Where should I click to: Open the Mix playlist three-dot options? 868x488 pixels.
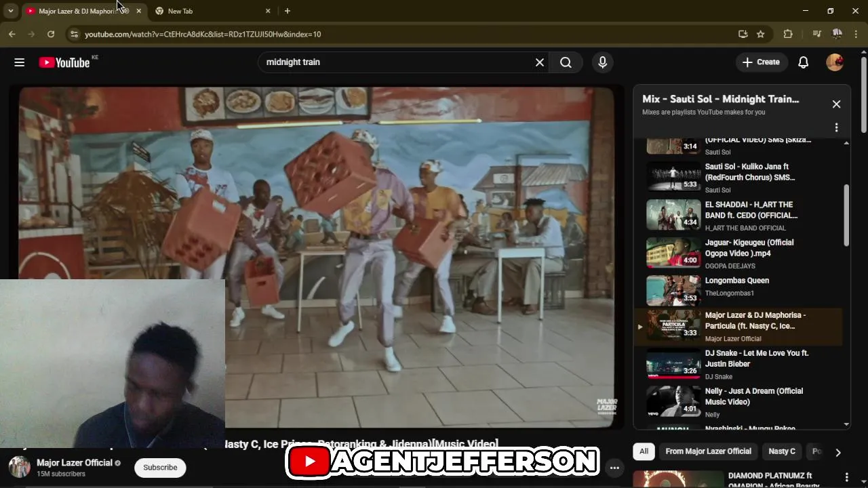tap(836, 127)
